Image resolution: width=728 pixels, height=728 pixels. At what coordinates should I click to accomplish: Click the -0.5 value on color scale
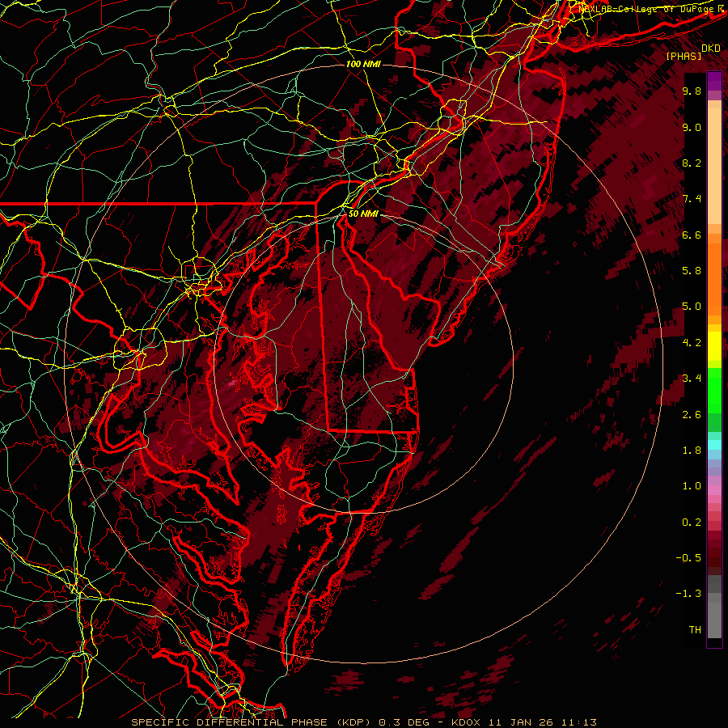[688, 558]
